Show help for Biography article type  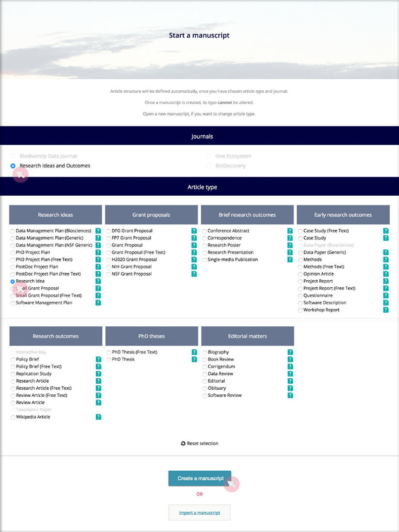[x=290, y=352]
